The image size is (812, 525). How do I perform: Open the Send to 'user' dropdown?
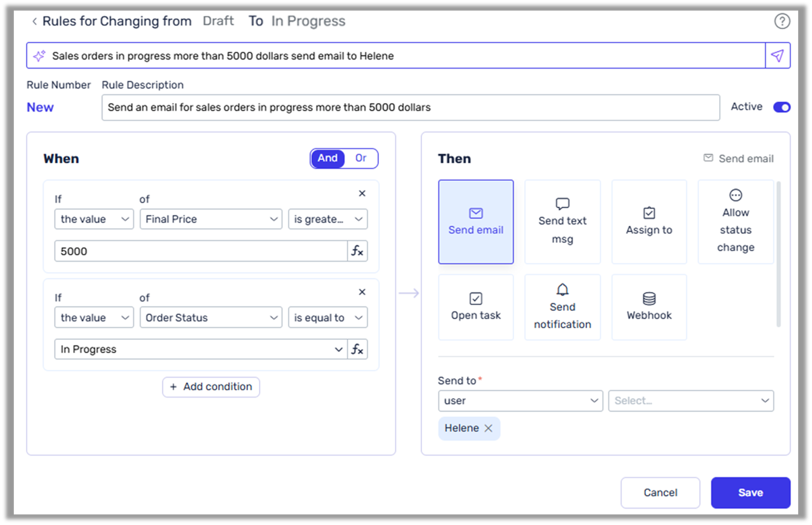(520, 401)
